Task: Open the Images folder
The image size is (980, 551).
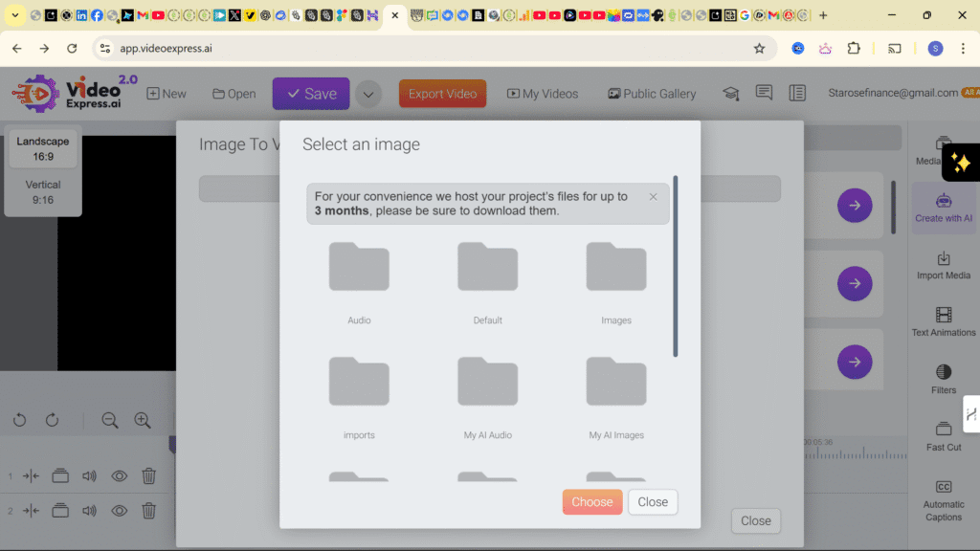Action: (616, 268)
